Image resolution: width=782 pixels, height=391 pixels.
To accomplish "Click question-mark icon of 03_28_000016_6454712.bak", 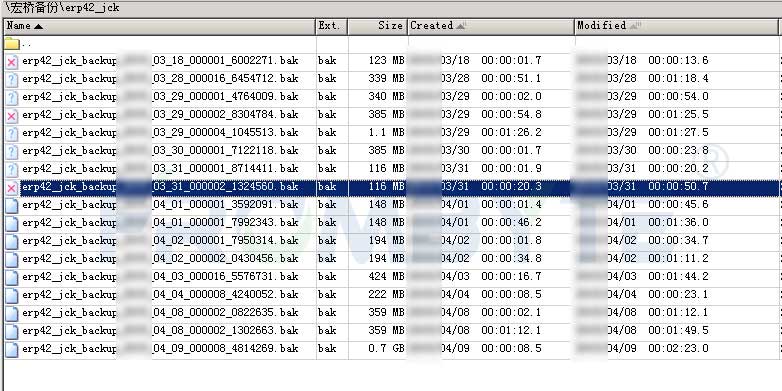I will point(11,79).
